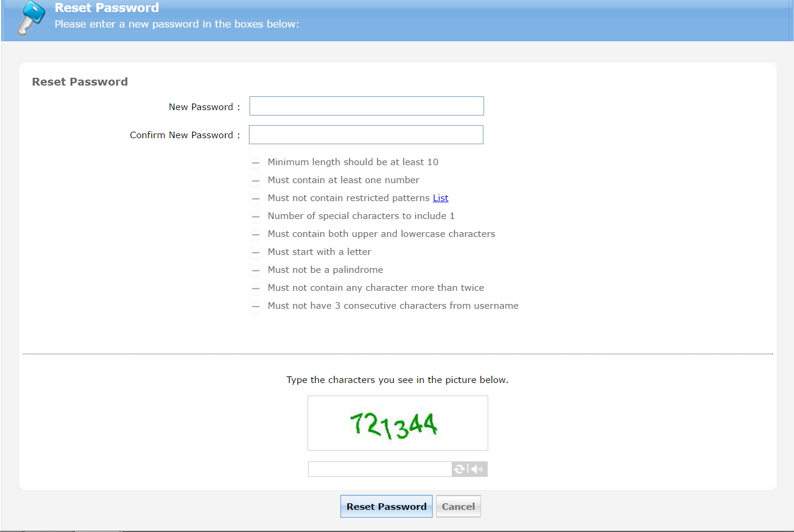The height and width of the screenshot is (532, 794).
Task: Click the indicator beside 'Must start with a letter'
Action: (x=255, y=253)
